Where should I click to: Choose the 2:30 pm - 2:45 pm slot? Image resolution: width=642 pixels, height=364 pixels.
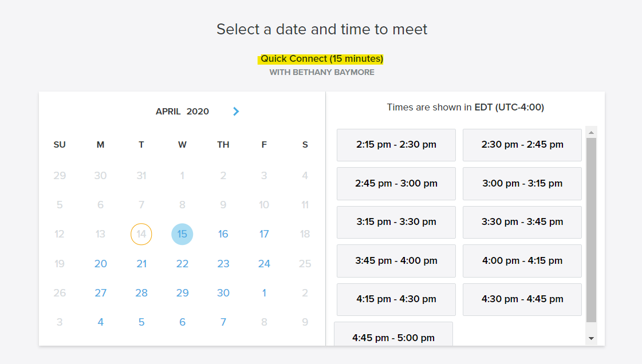point(522,145)
